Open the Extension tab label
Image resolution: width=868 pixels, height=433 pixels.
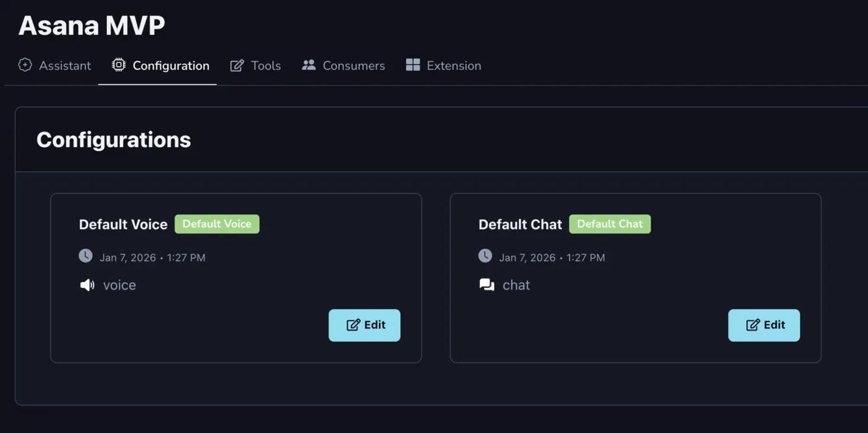point(453,65)
